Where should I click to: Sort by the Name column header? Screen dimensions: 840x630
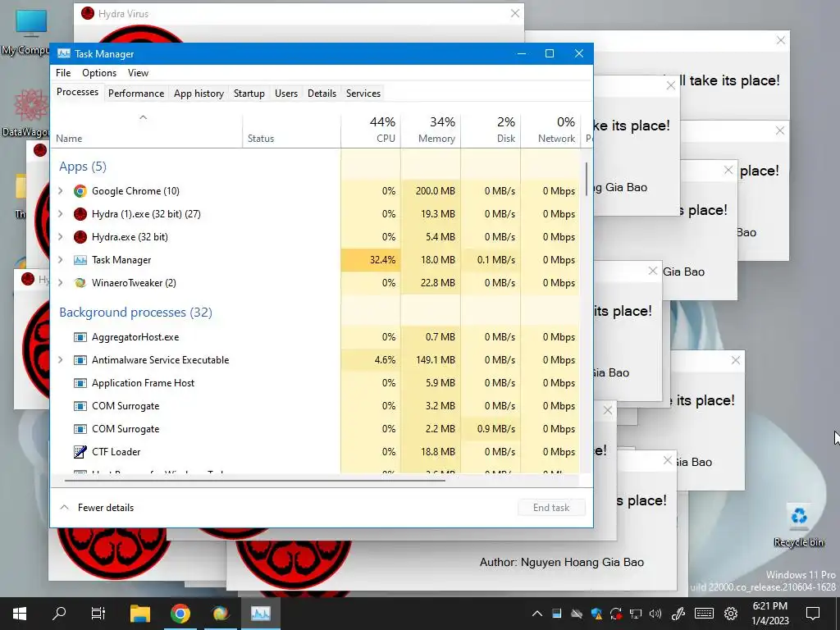[146, 130]
